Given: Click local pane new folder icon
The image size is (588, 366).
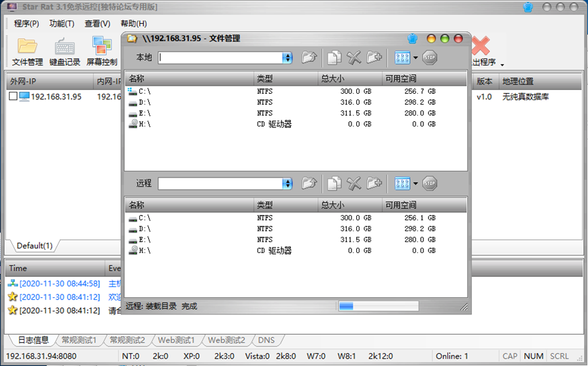Looking at the screenshot, I should (374, 57).
